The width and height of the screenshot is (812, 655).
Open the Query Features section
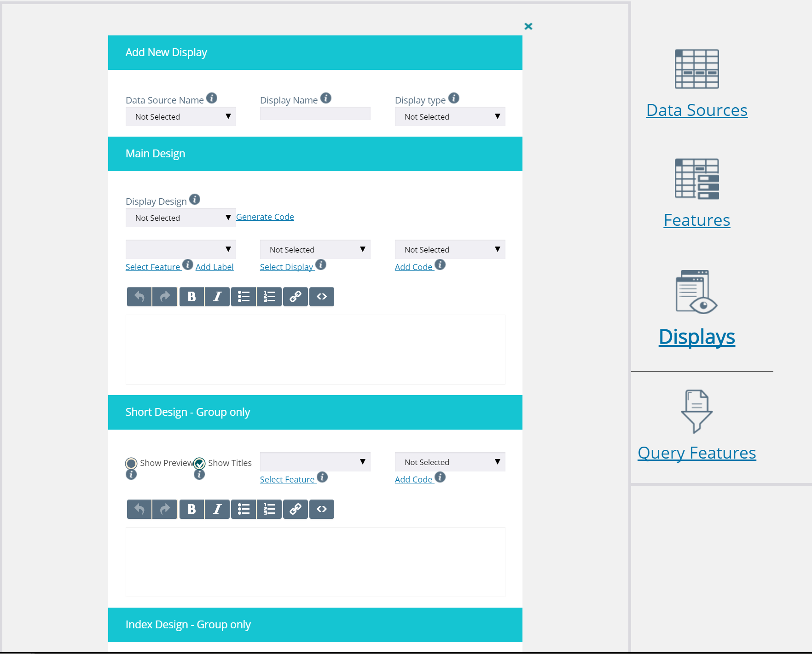tap(696, 453)
